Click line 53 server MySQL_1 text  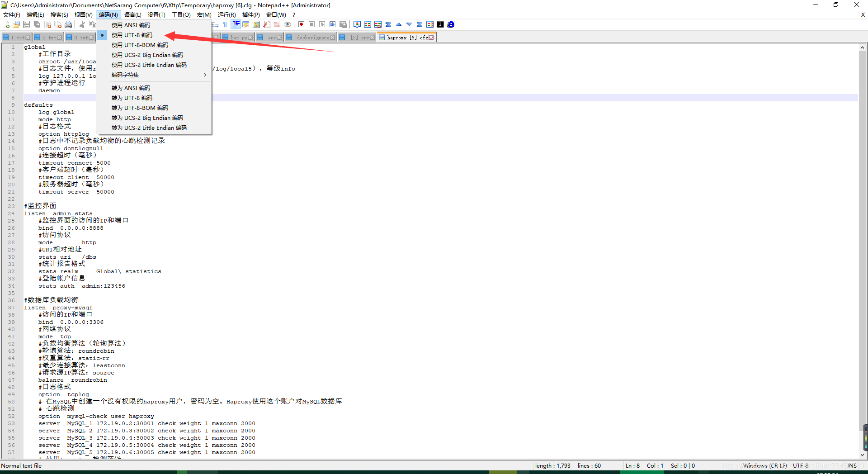pos(147,423)
